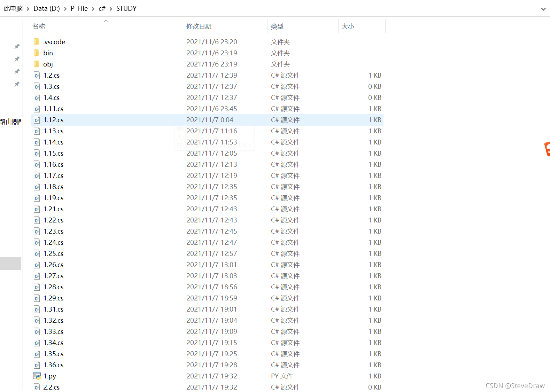Select the file name 1.31.cs
550x392 pixels.
tap(53, 309)
